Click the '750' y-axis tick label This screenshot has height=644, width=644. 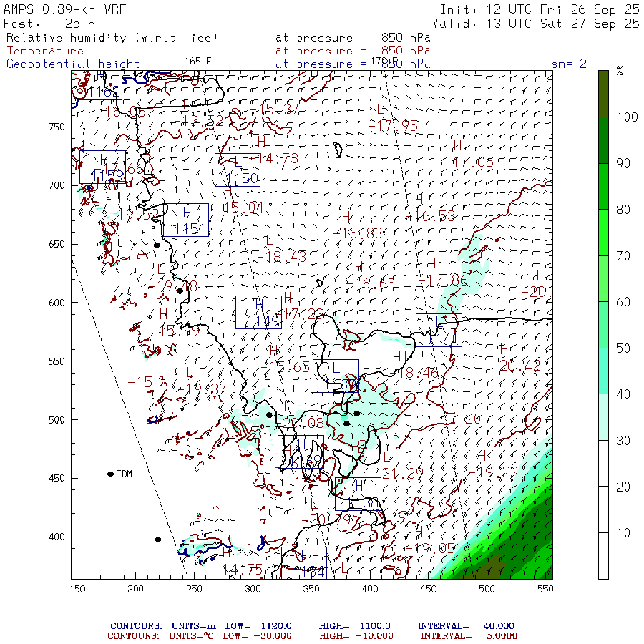pos(57,127)
